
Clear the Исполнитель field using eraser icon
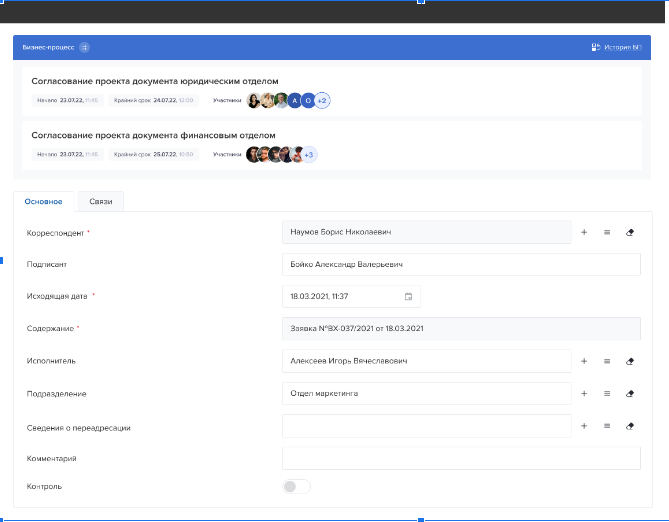[x=630, y=361]
